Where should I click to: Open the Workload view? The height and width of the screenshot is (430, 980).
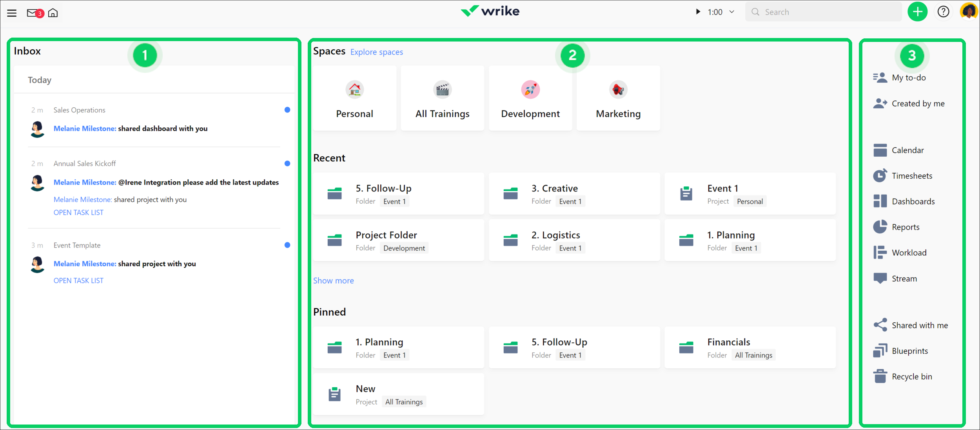click(x=908, y=252)
